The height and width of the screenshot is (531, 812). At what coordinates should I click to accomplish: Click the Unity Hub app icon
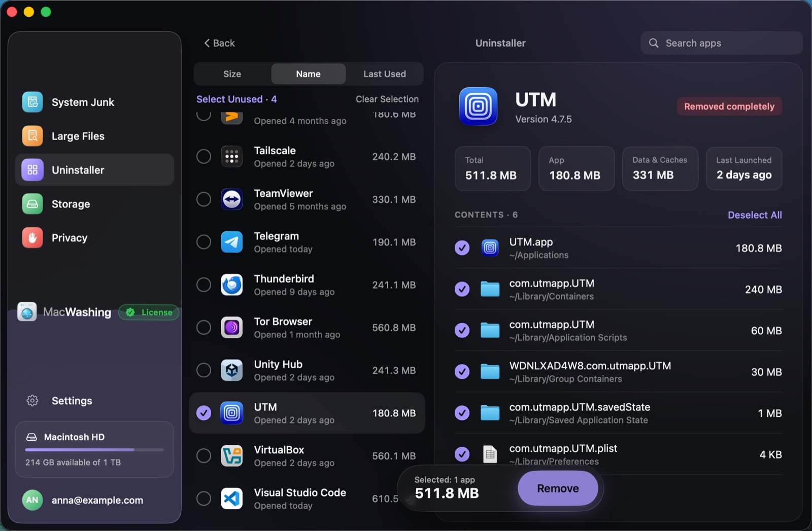coord(232,370)
